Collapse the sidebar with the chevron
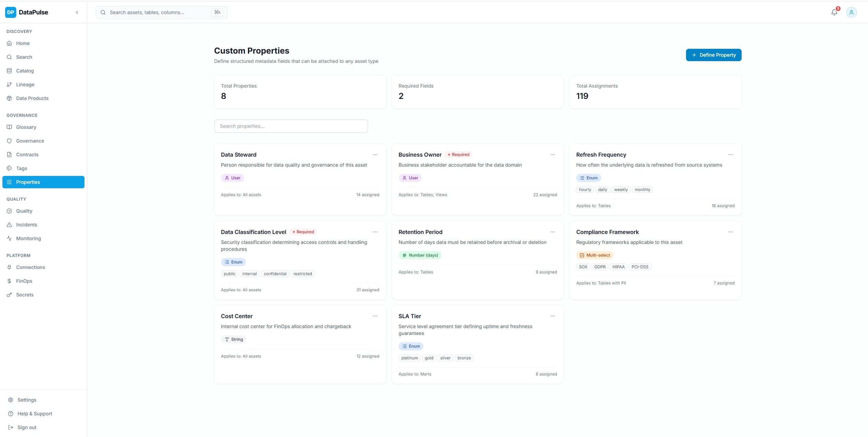 [77, 12]
